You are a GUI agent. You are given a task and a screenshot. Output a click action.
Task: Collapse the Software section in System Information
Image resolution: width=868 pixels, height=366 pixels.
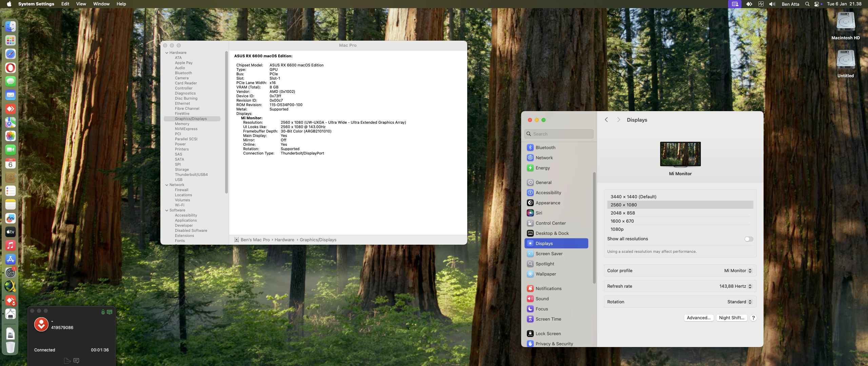point(167,210)
